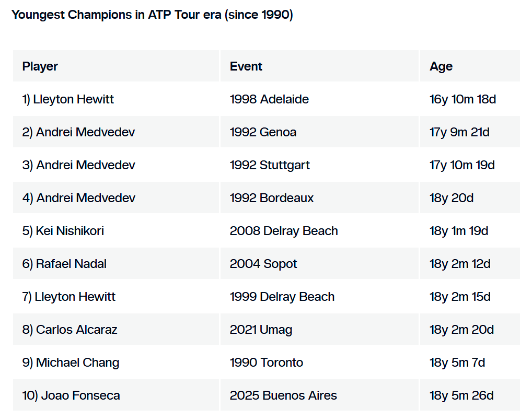Screen dimensions: 520x420
Task: Click the '2025 Buenos Aires' event cell
Action: [283, 395]
